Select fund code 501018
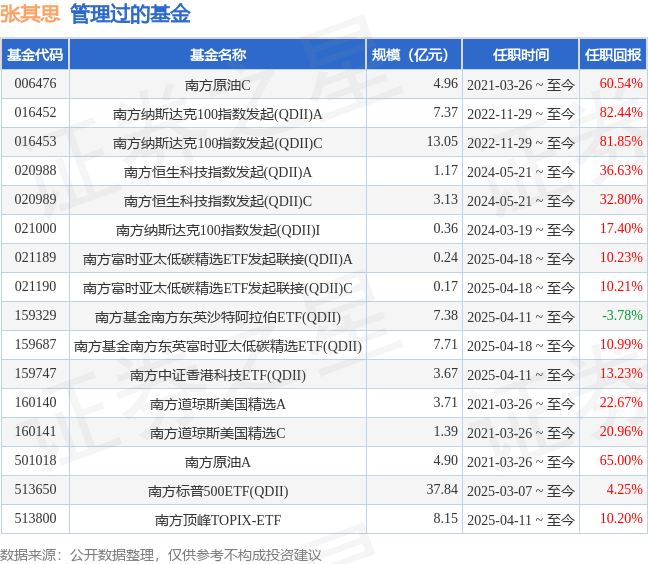Viewport: 648px width, 564px height. click(x=35, y=460)
